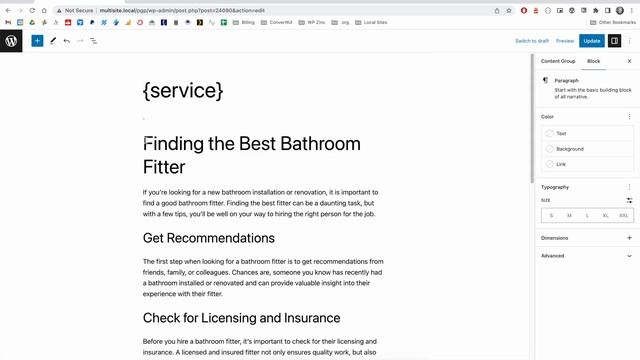Select font size L
The width and height of the screenshot is (640, 360).
tap(587, 216)
